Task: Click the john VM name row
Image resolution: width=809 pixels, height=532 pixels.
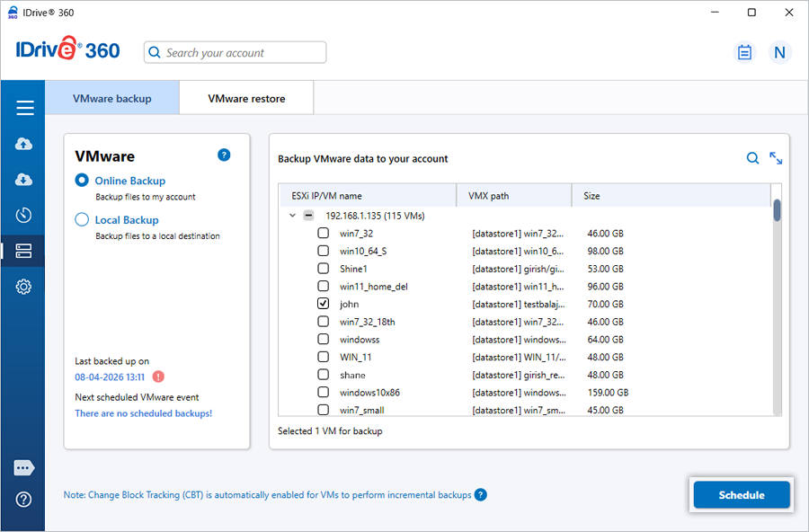Action: point(350,304)
